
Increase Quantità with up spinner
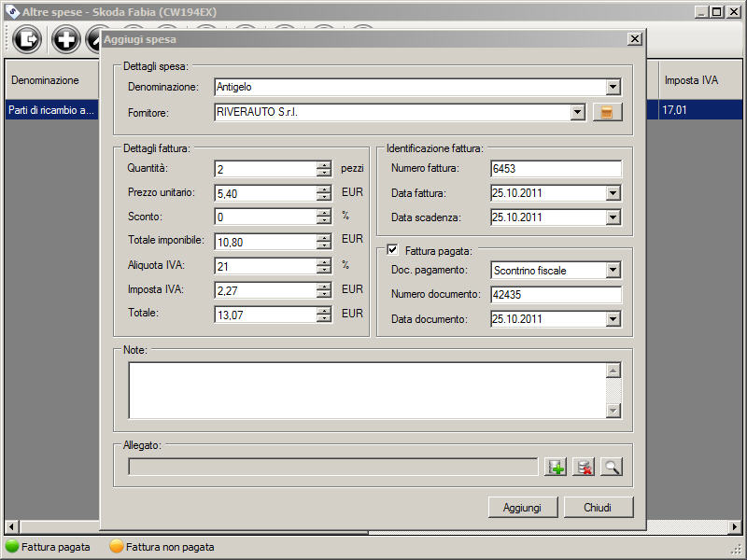[x=324, y=165]
